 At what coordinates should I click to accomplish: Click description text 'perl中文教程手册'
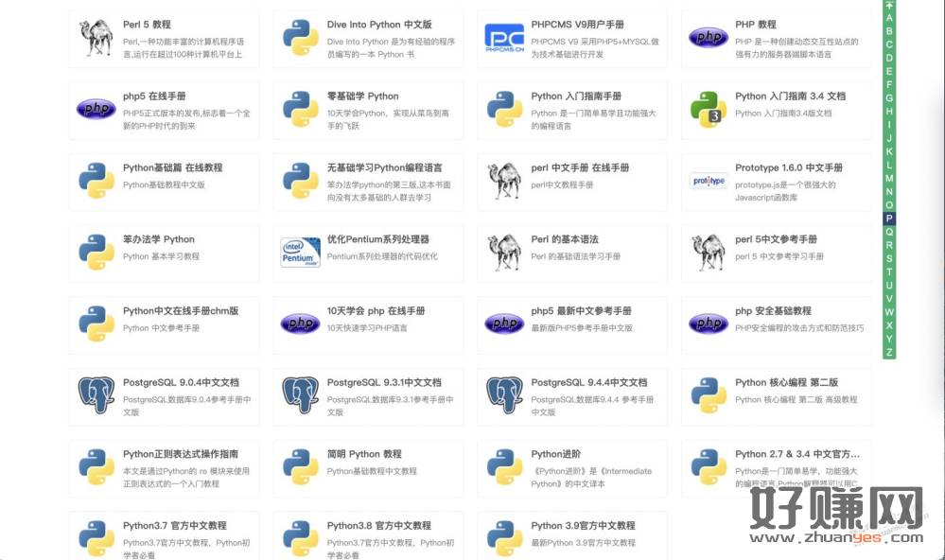[562, 185]
